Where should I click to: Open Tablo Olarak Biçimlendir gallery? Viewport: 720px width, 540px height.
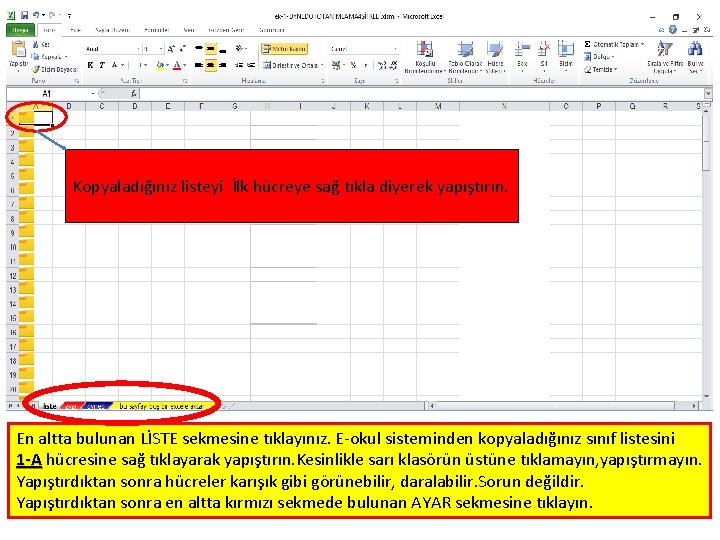click(x=465, y=57)
